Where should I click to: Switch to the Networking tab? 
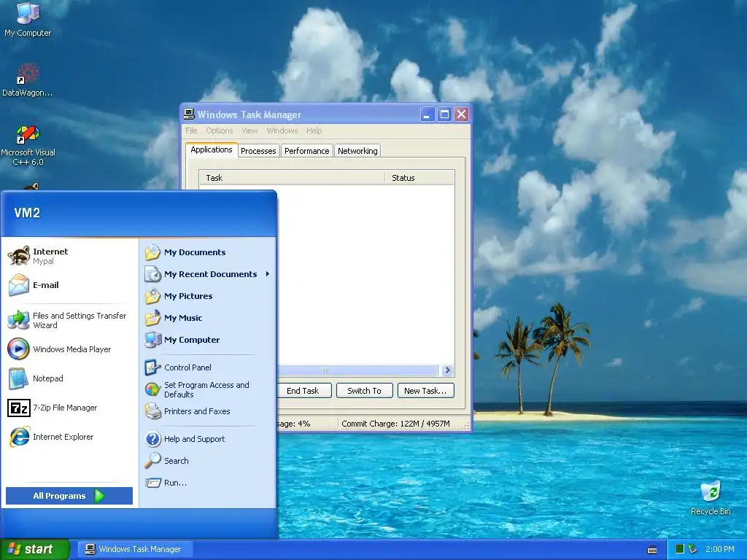[x=357, y=151]
